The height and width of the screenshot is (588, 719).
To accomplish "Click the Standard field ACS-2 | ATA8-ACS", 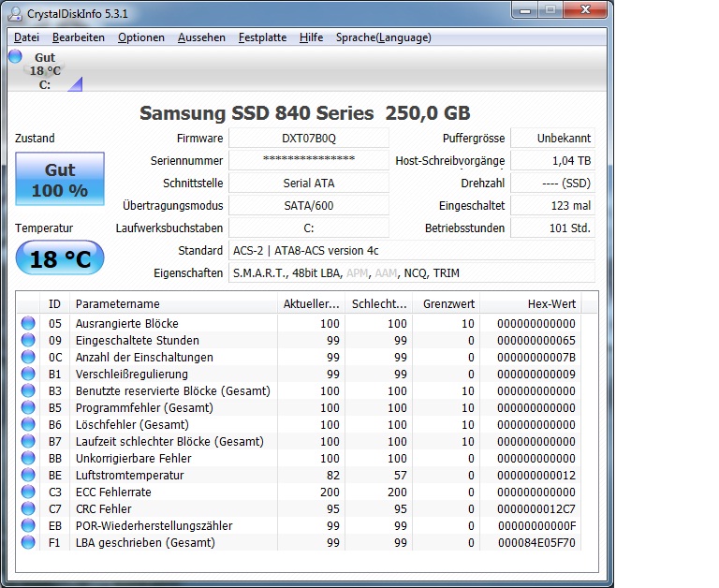I will pyautogui.click(x=412, y=250).
